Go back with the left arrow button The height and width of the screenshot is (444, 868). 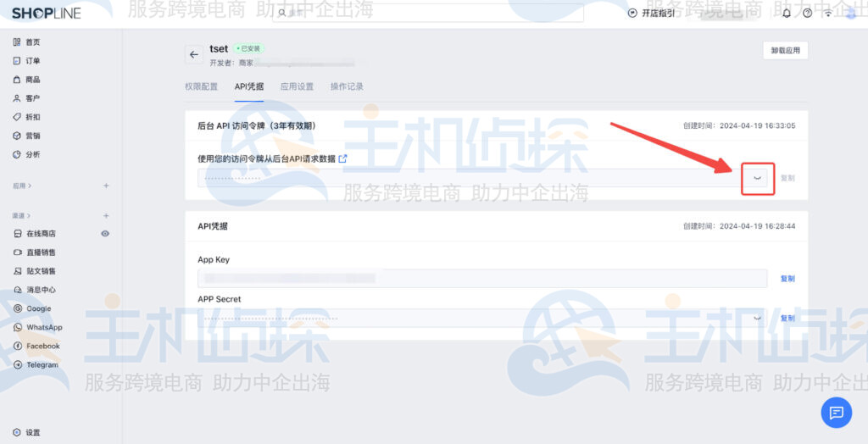[x=194, y=54]
